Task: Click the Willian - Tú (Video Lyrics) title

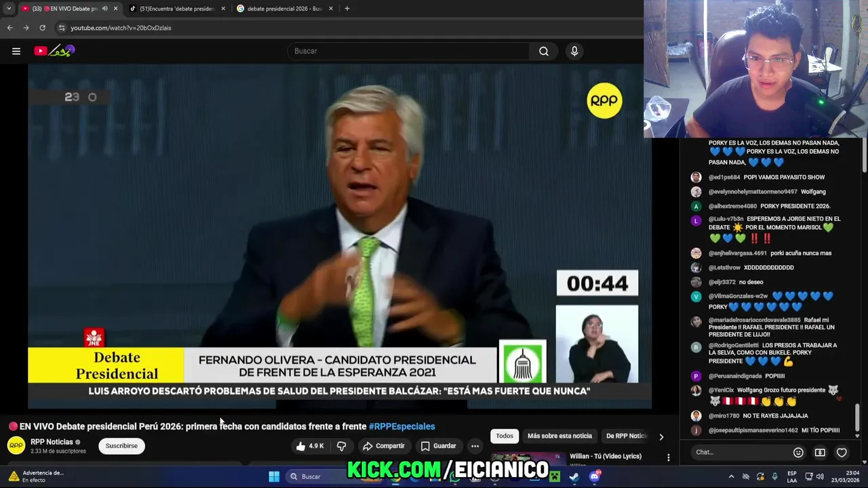Action: coord(605,456)
